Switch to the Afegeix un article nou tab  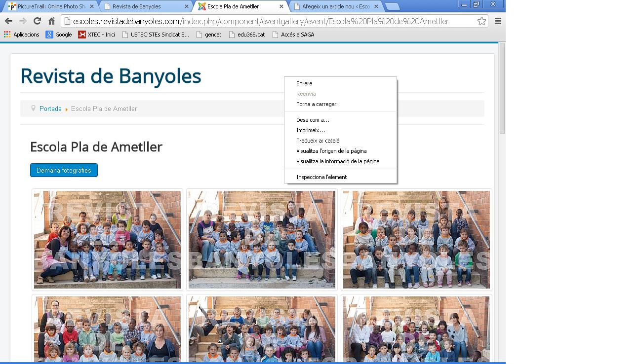[336, 6]
